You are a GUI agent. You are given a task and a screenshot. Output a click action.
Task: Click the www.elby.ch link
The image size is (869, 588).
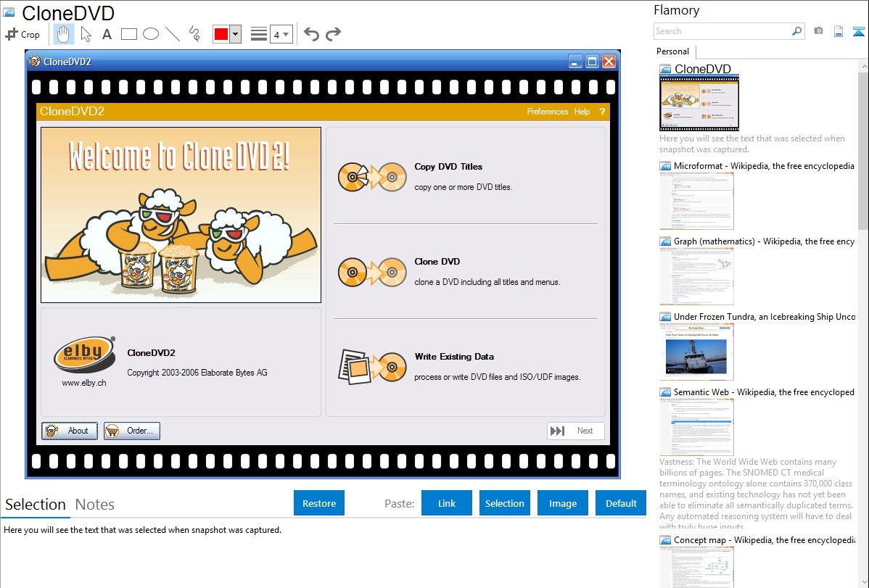[x=84, y=383]
